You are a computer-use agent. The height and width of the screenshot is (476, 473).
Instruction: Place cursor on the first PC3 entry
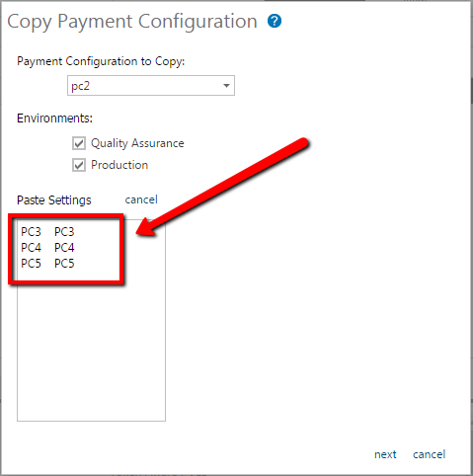click(x=31, y=232)
